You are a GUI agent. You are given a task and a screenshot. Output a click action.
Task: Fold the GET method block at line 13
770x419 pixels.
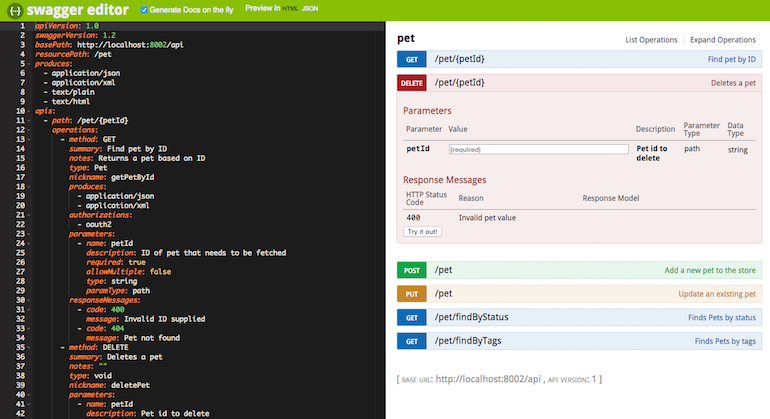(x=29, y=140)
